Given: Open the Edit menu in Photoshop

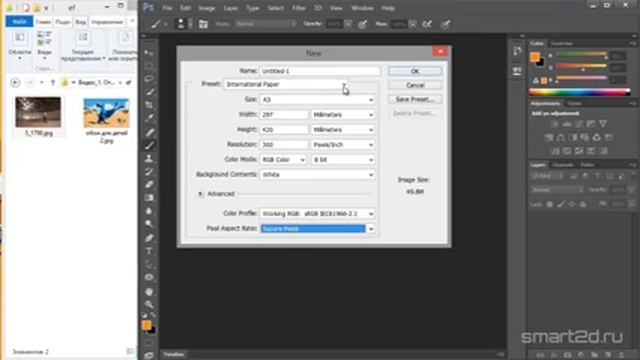Looking at the screenshot, I should [x=185, y=8].
